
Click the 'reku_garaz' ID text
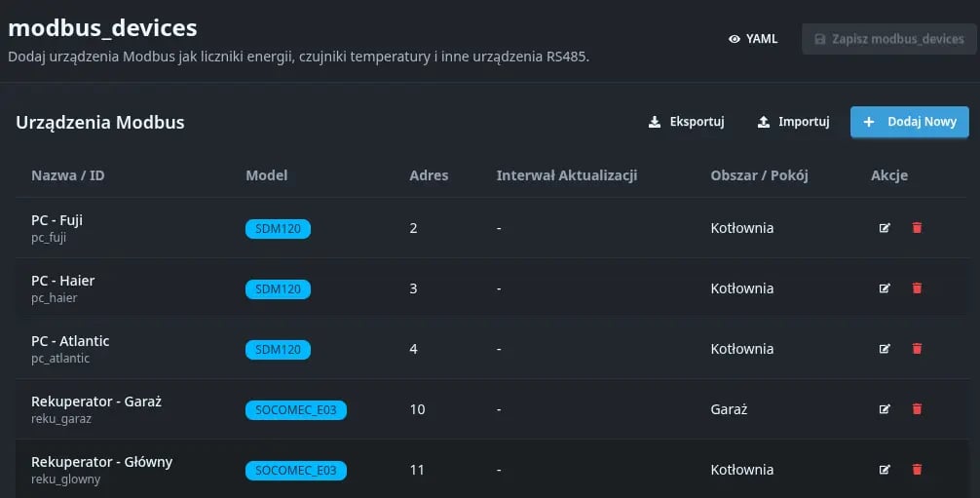click(x=61, y=419)
